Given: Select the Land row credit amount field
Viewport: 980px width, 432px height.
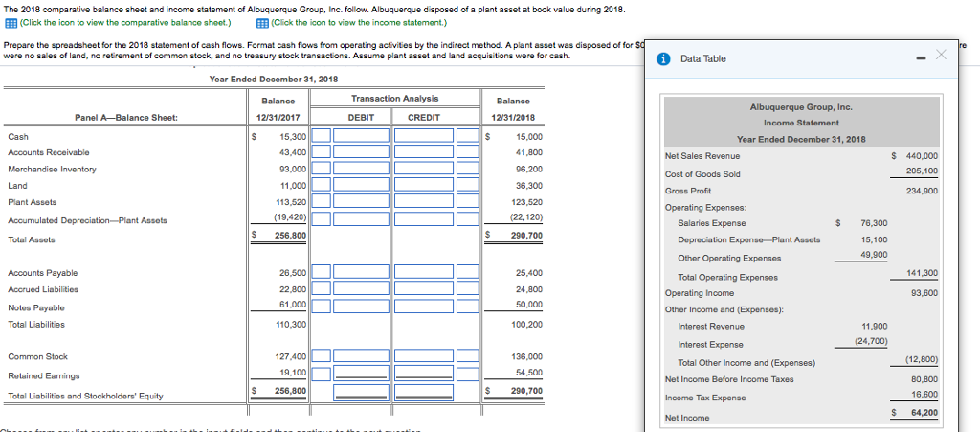Looking at the screenshot, I should click(424, 184).
